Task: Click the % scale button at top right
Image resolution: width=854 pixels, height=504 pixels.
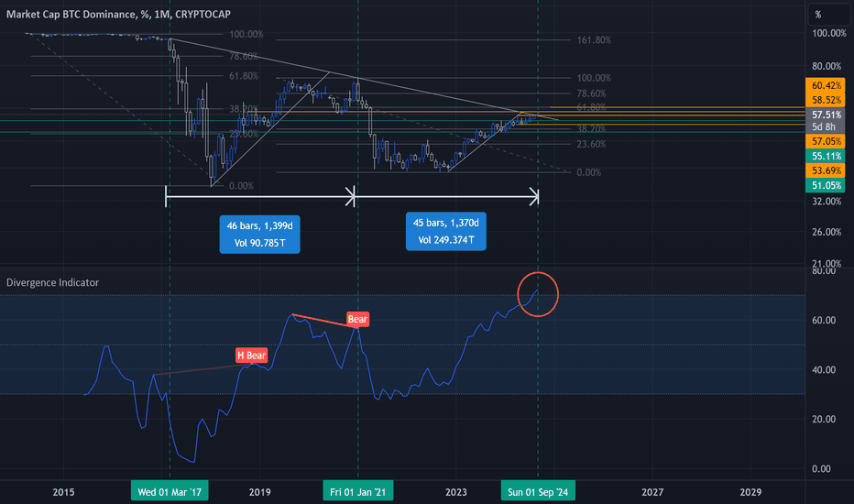Action: point(827,15)
